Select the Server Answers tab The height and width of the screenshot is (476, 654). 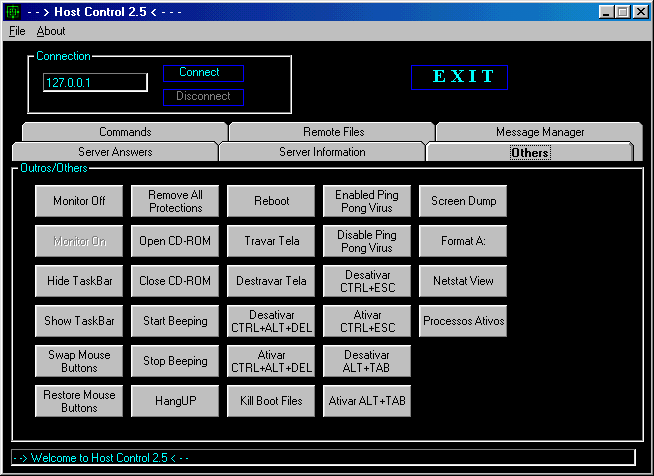point(115,152)
